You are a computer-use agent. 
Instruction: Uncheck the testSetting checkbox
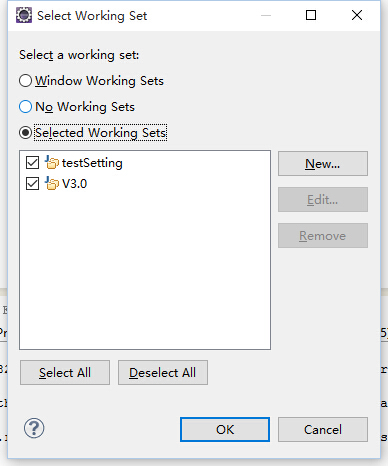pos(32,163)
